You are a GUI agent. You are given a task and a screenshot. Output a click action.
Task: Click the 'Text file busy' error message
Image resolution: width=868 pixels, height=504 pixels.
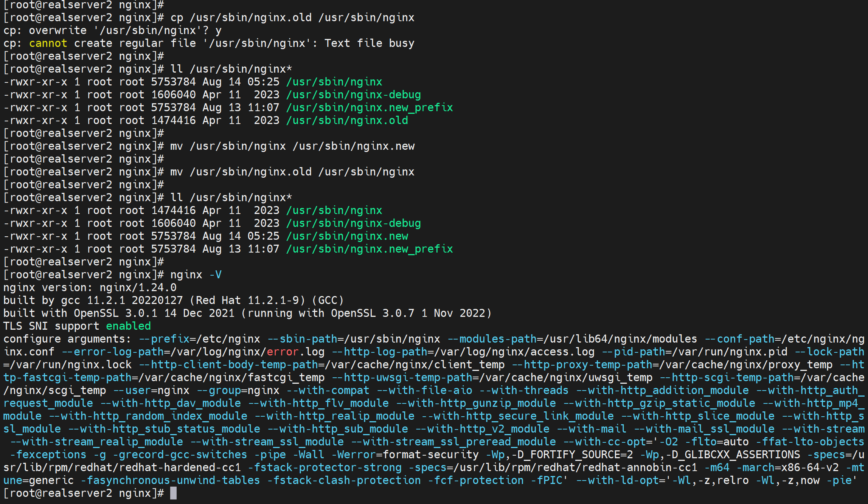point(369,43)
